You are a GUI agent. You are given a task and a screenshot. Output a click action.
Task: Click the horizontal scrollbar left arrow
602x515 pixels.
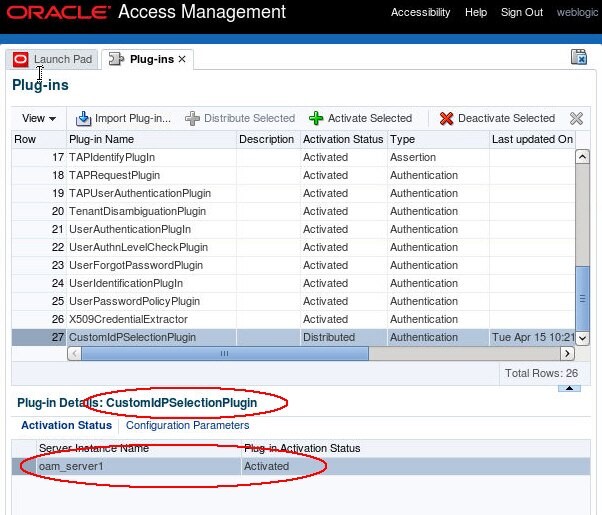coord(74,353)
